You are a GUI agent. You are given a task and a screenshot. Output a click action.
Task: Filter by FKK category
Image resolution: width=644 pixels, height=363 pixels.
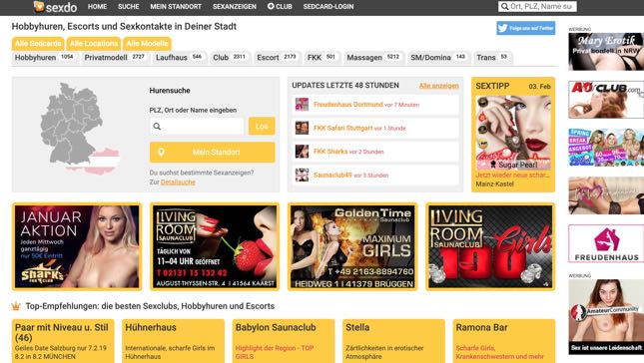[322, 58]
